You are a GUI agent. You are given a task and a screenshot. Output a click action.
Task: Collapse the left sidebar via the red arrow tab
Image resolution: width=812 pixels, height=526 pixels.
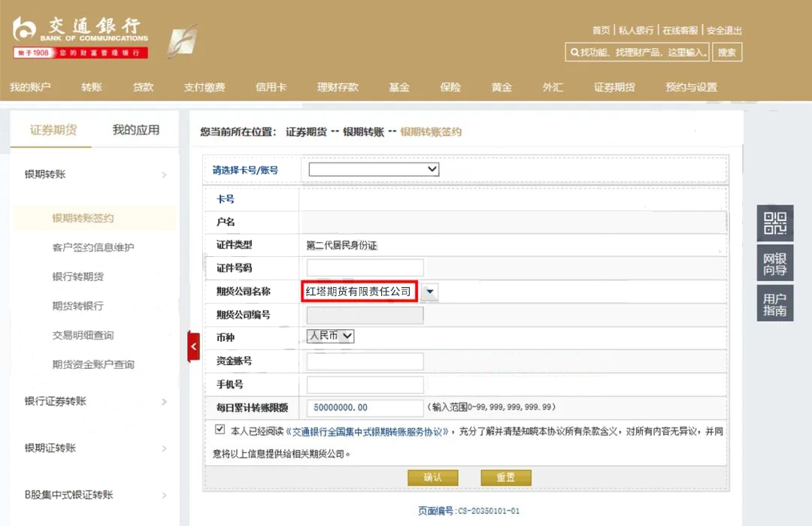[193, 347]
